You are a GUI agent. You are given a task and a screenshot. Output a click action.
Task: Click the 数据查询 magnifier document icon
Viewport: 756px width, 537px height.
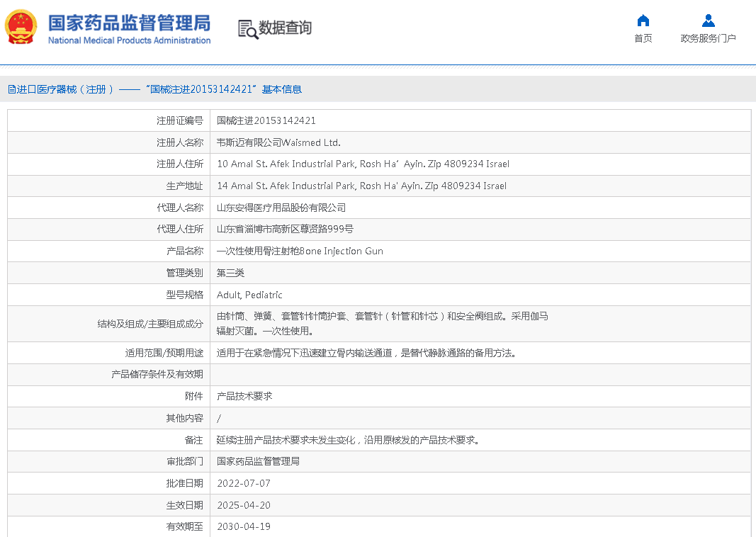pyautogui.click(x=248, y=29)
